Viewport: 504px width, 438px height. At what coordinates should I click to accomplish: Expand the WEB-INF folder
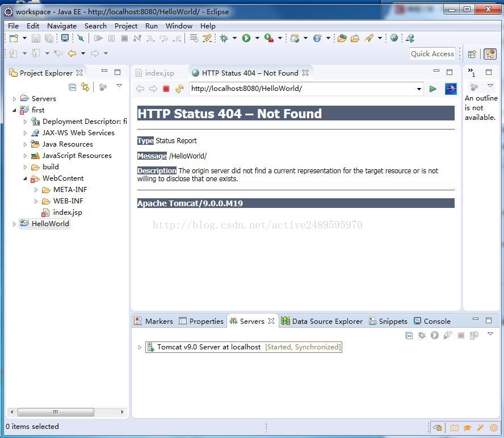click(x=36, y=202)
